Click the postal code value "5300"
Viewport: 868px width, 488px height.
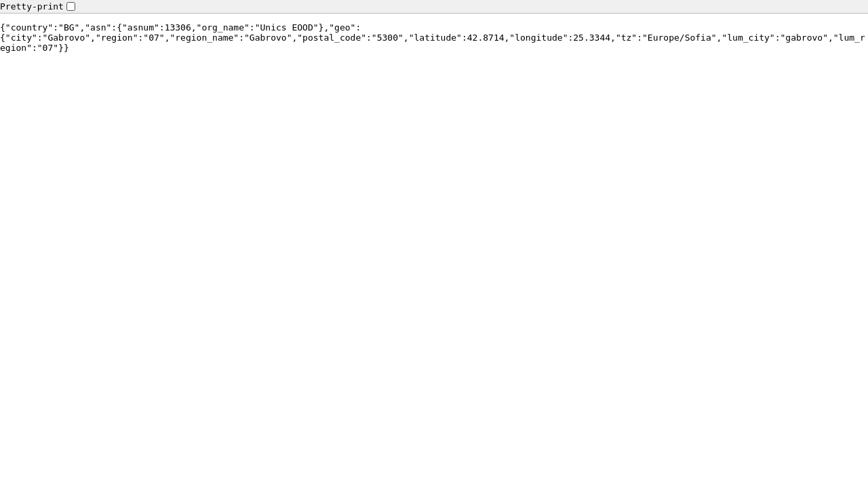(387, 38)
